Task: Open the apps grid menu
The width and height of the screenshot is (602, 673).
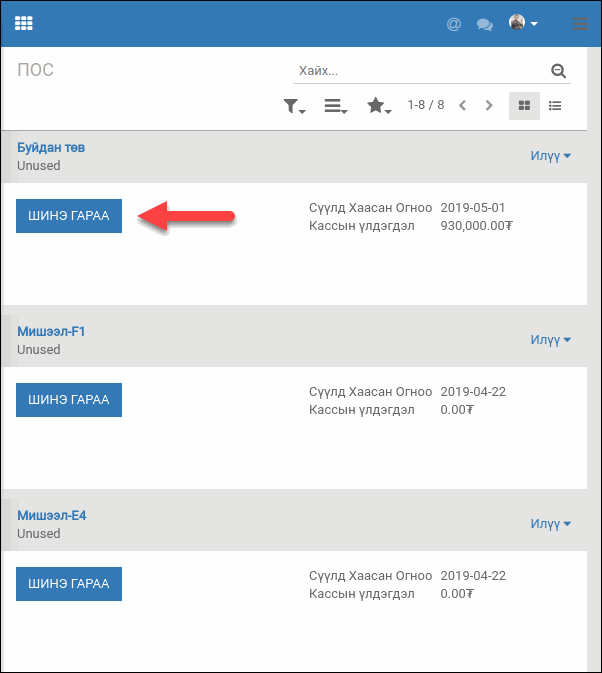Action: 24,23
